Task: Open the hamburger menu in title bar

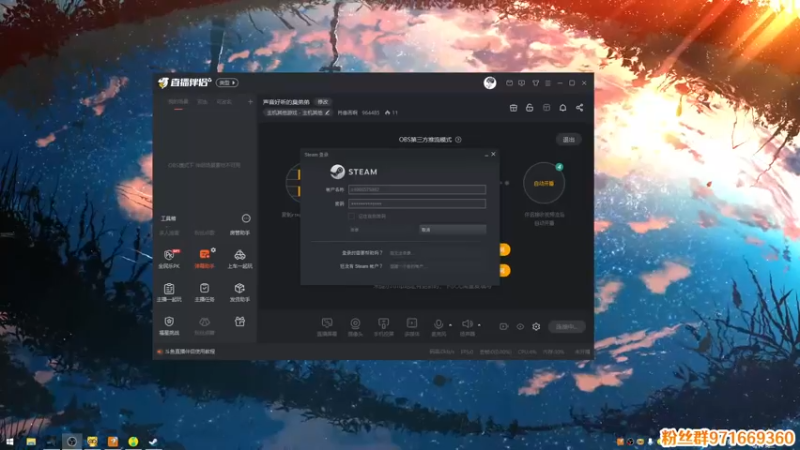Action: click(547, 83)
